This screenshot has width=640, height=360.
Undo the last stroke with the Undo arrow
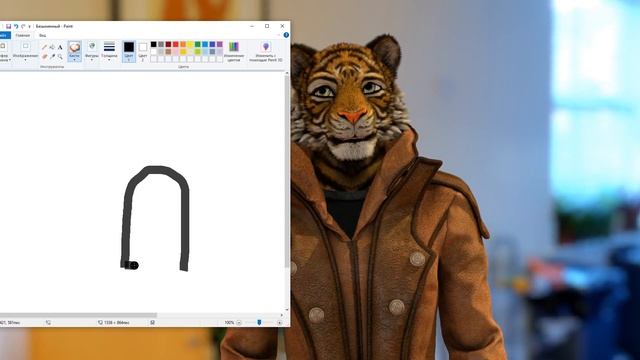(x=16, y=27)
